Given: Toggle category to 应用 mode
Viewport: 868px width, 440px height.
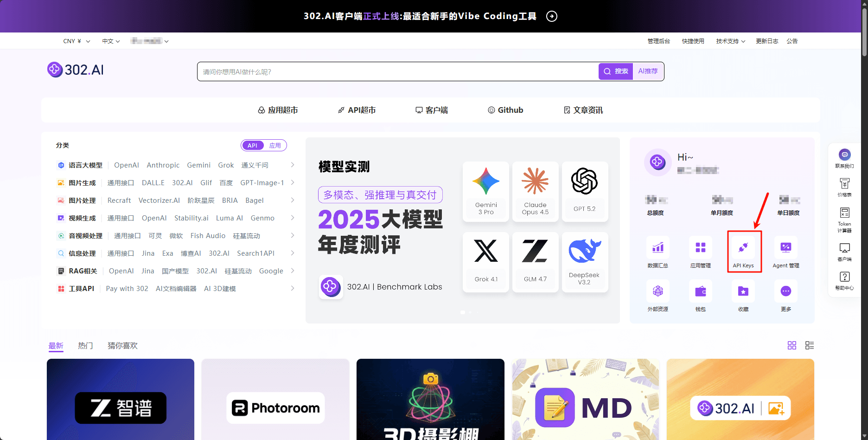Looking at the screenshot, I should (275, 145).
